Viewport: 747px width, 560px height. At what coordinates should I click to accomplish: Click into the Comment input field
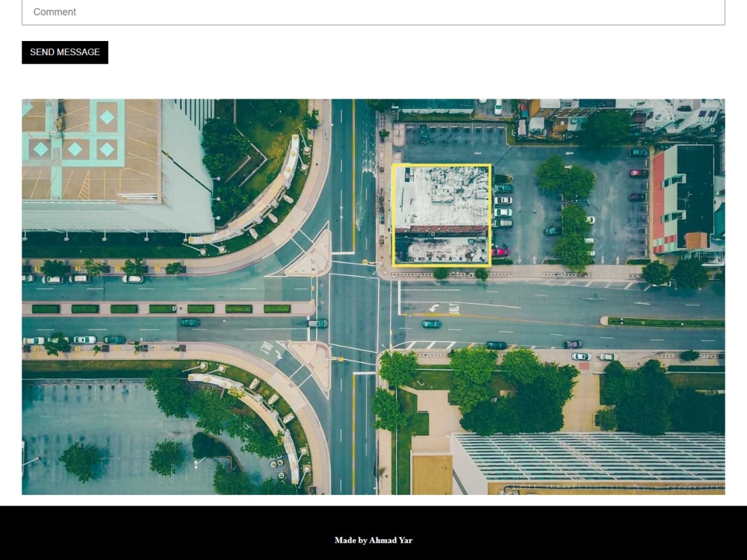(x=373, y=12)
